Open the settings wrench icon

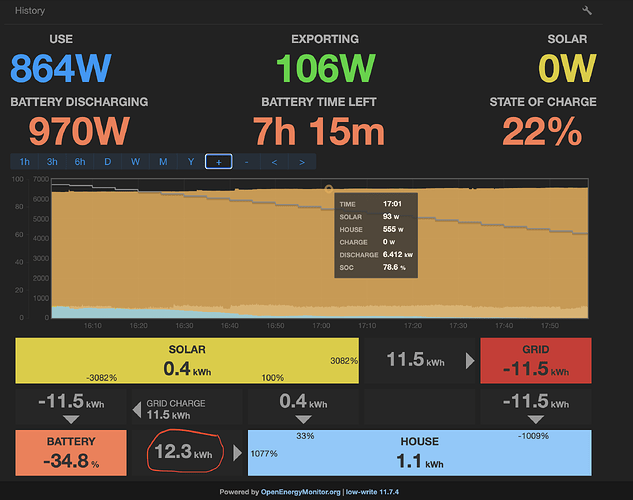click(586, 10)
